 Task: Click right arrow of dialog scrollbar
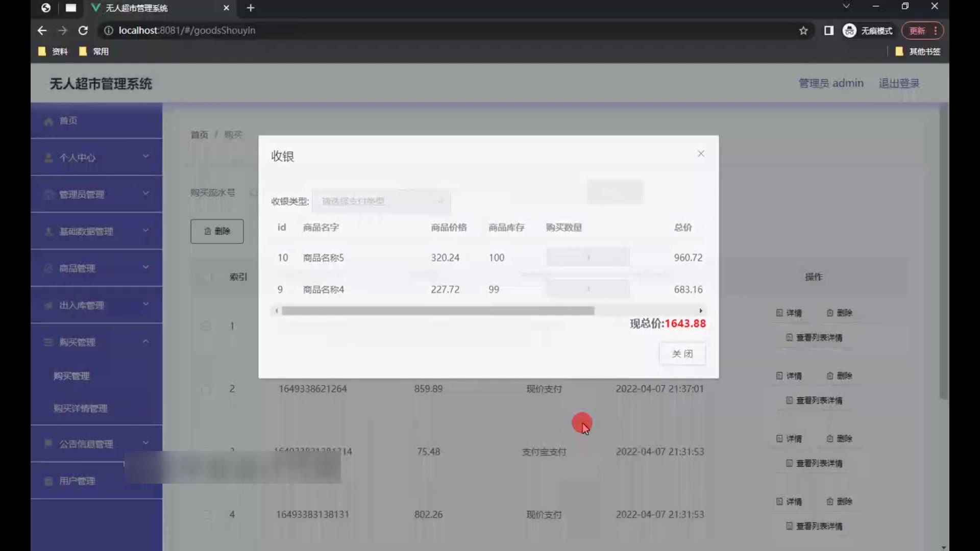tap(701, 311)
